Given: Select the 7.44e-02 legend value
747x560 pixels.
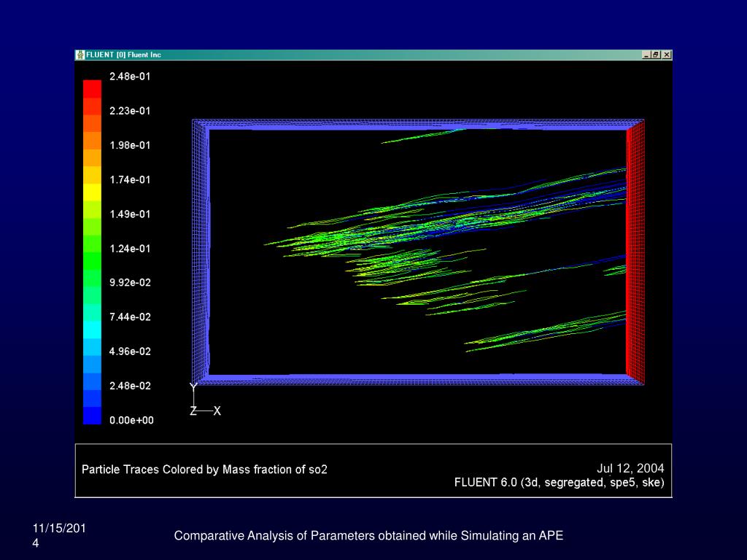Looking at the screenshot, I should [130, 316].
